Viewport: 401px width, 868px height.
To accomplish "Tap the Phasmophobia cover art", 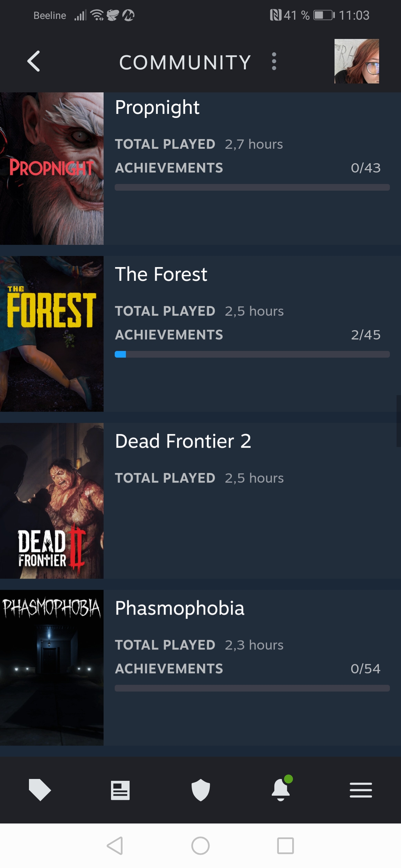I will pyautogui.click(x=52, y=668).
